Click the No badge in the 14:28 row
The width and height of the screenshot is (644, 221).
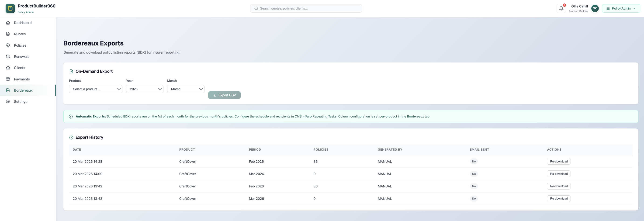[474, 162]
